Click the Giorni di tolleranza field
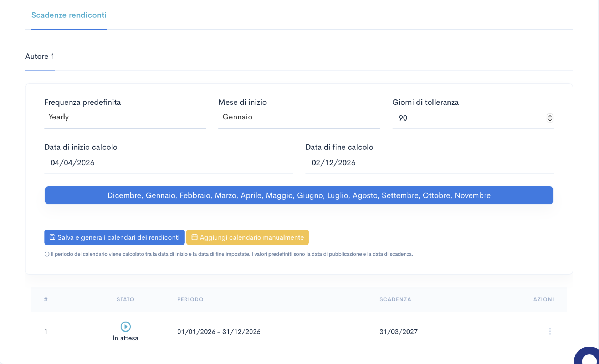This screenshot has width=599, height=364. [x=473, y=118]
